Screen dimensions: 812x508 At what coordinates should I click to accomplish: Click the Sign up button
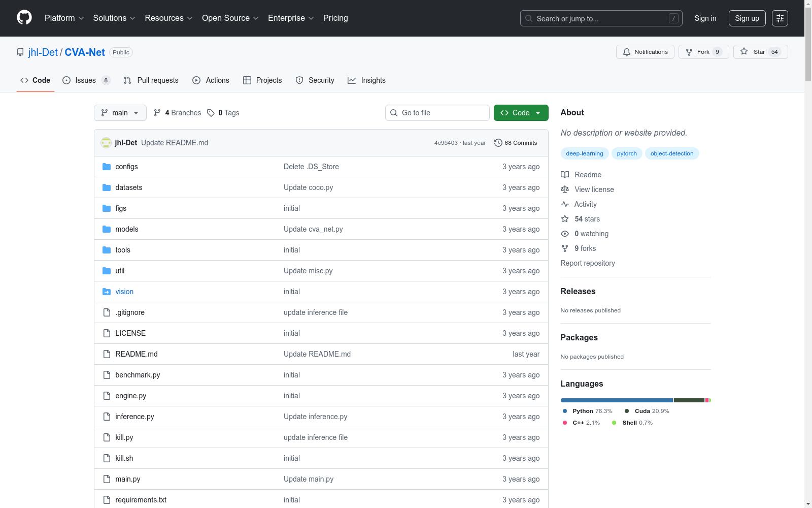tap(747, 18)
